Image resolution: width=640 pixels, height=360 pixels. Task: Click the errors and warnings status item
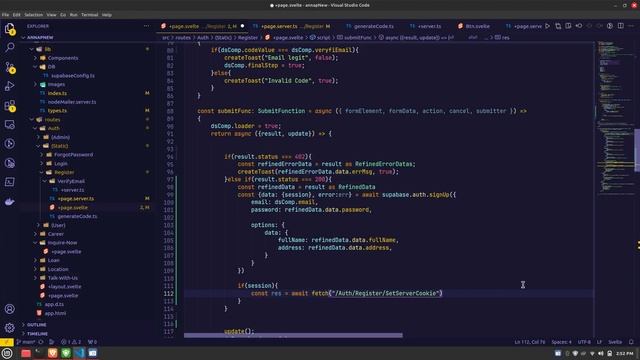[71, 342]
